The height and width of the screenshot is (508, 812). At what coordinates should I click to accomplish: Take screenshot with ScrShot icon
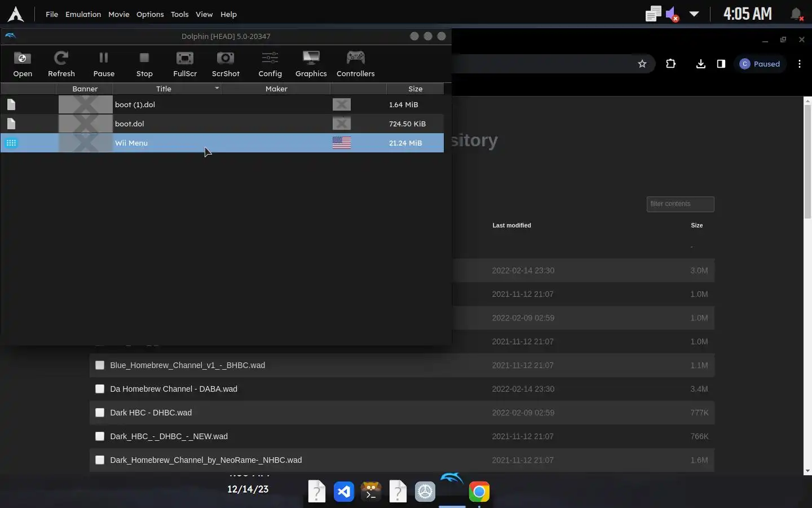click(x=226, y=64)
